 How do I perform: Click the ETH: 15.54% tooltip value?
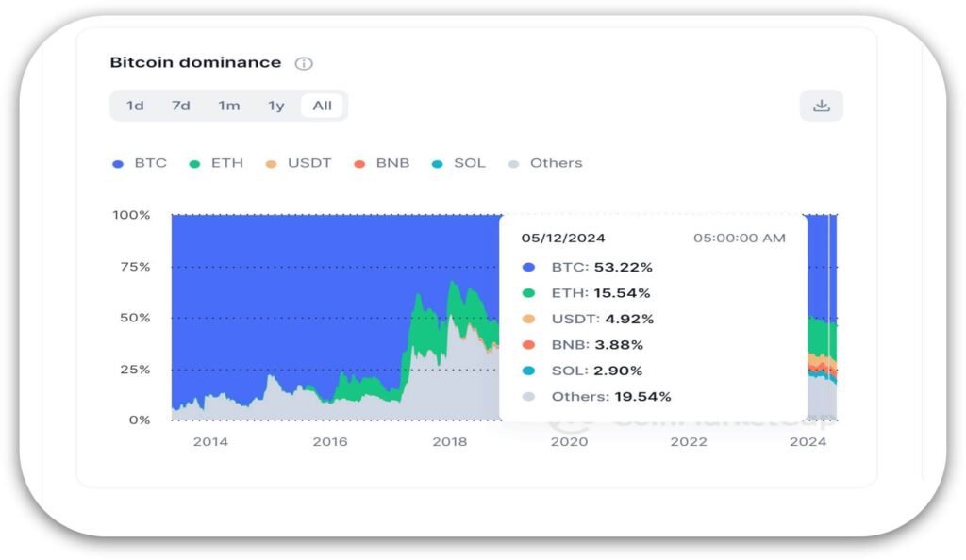(x=601, y=293)
